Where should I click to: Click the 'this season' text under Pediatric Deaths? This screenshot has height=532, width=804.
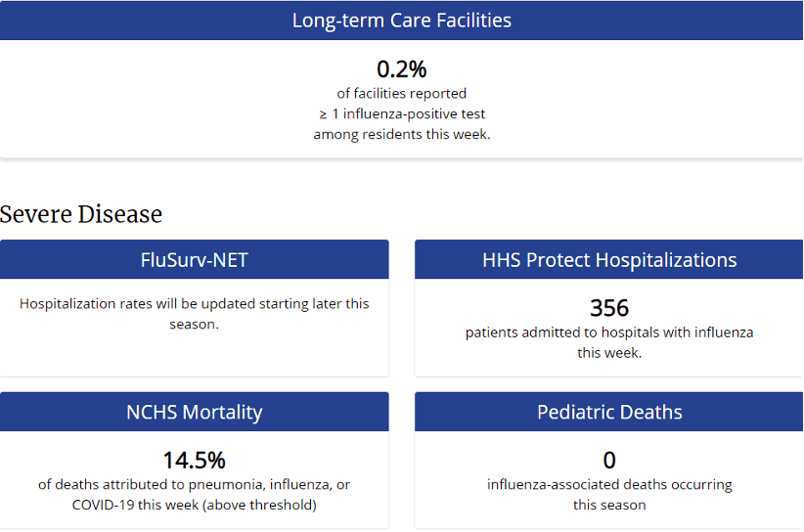tap(609, 505)
